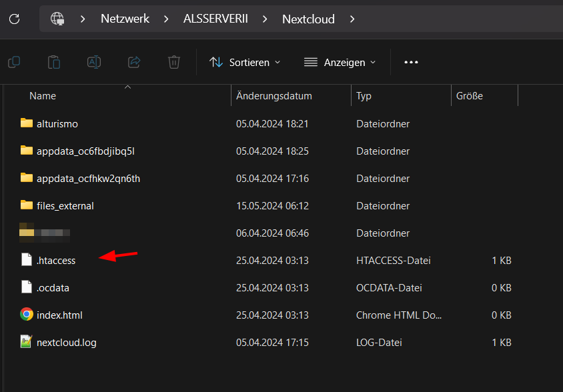The image size is (563, 392).
Task: Click the Chrome icon of index.html
Action: pyautogui.click(x=27, y=314)
